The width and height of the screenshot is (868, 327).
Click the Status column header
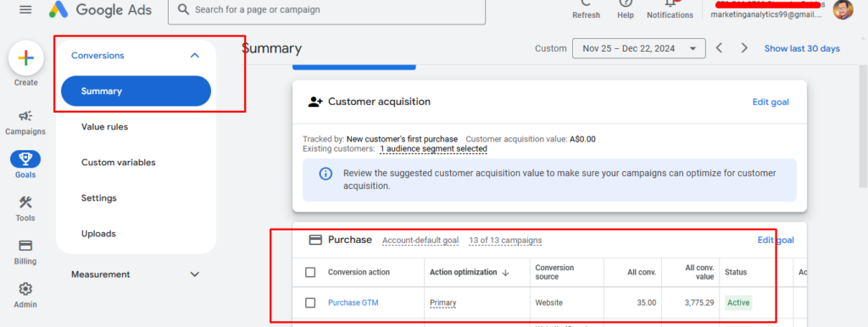736,272
